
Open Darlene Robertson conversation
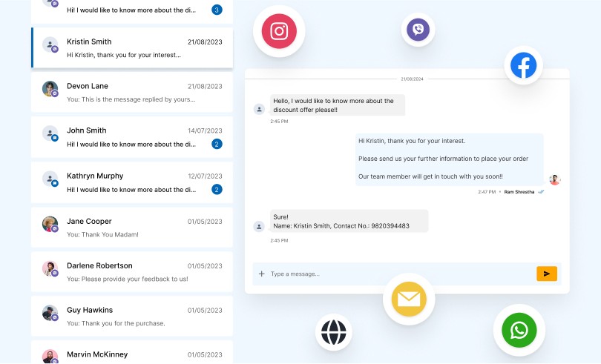point(132,271)
